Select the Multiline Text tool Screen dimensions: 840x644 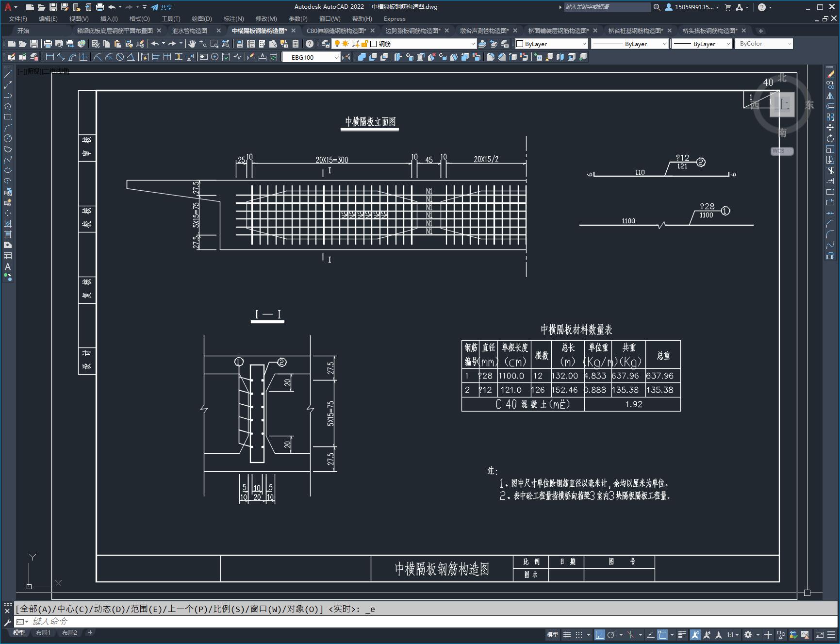click(x=8, y=266)
